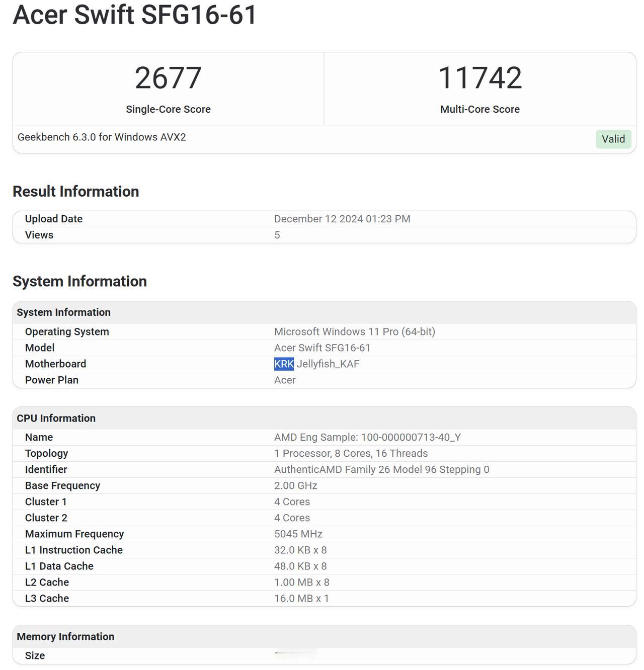Click the AMD Eng Sample CPU name value
Screen dimensions: 644x670
pyautogui.click(x=367, y=437)
